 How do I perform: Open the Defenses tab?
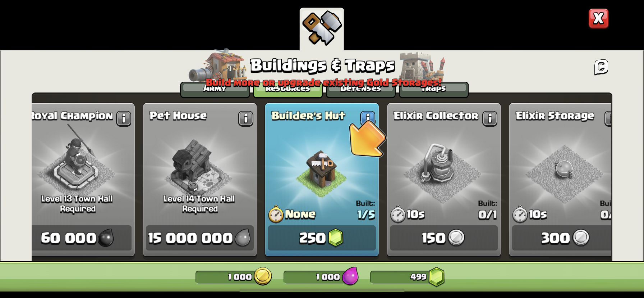pyautogui.click(x=361, y=89)
